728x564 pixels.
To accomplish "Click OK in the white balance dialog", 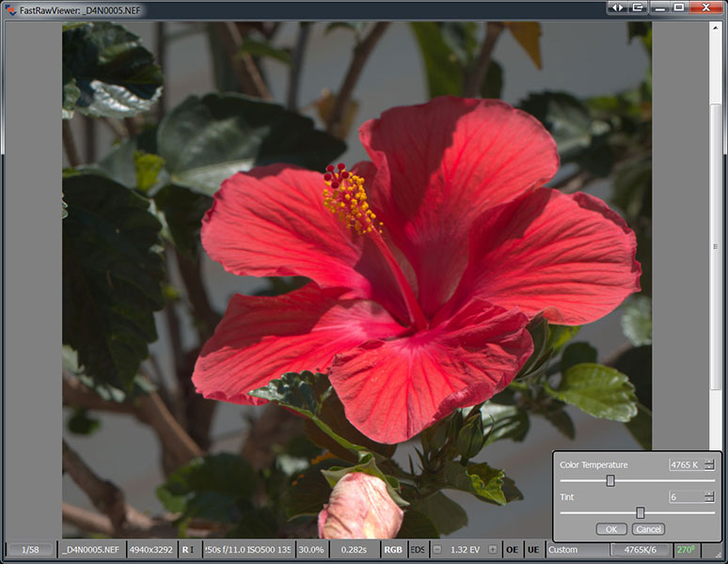I will point(610,529).
